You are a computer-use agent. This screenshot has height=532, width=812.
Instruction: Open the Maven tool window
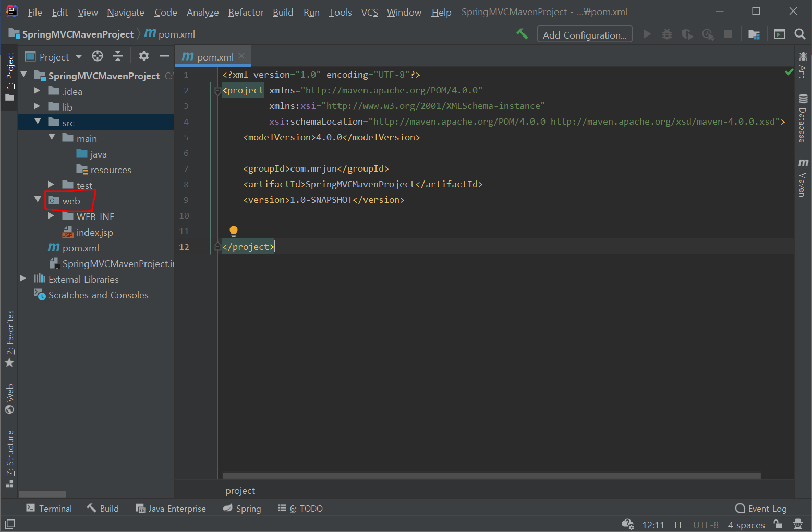click(803, 177)
